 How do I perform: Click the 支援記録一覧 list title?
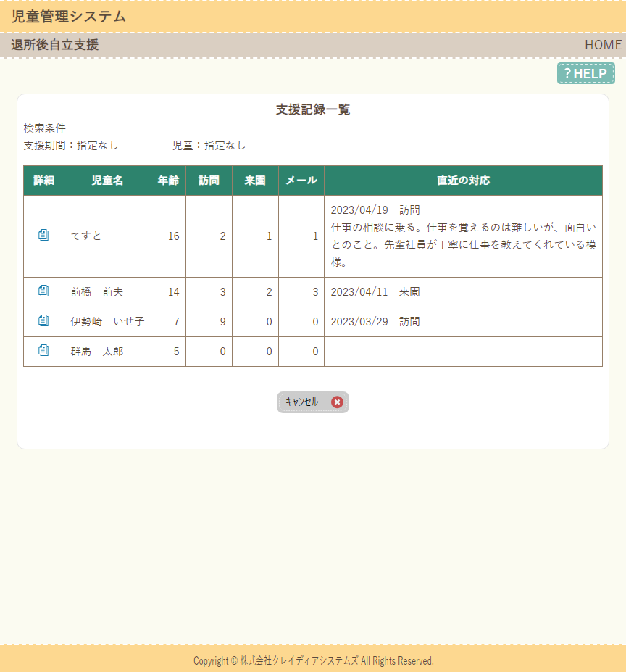pos(313,109)
